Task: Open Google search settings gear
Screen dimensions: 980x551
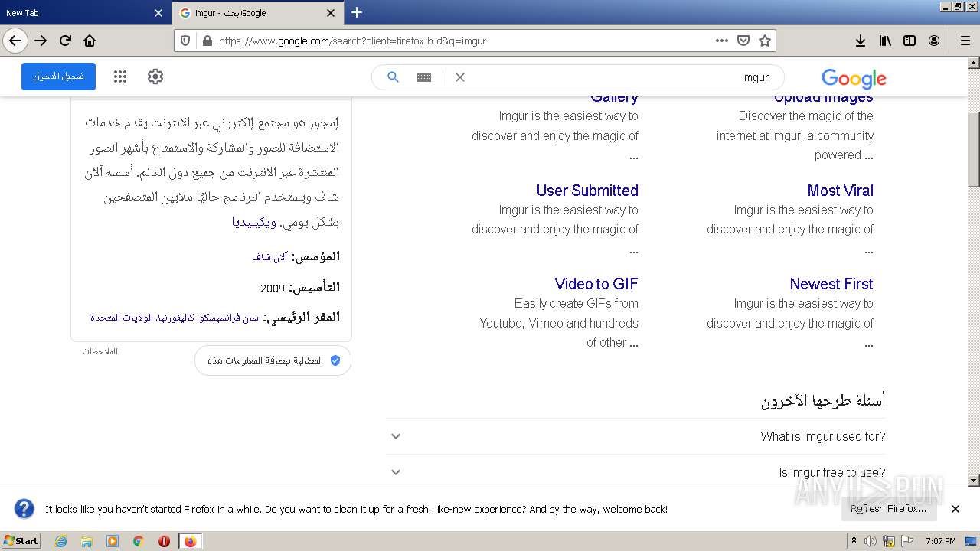Action: tap(155, 77)
